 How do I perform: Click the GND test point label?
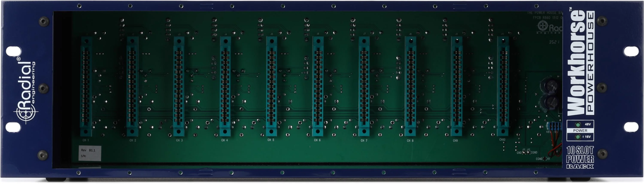519,153
